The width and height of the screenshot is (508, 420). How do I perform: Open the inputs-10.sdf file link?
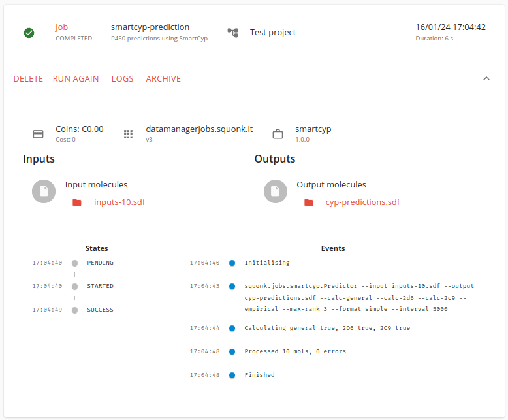[x=119, y=202]
